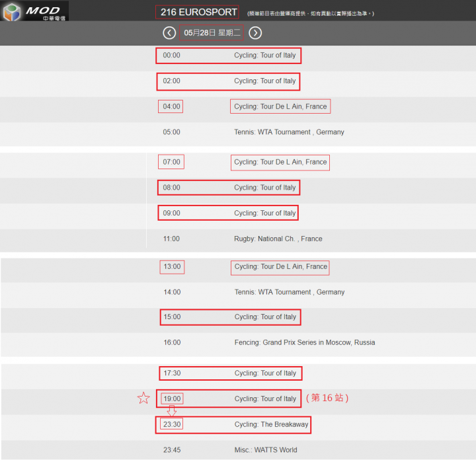Click the 14:00 time entry
The image size is (476, 460).
pyautogui.click(x=172, y=292)
